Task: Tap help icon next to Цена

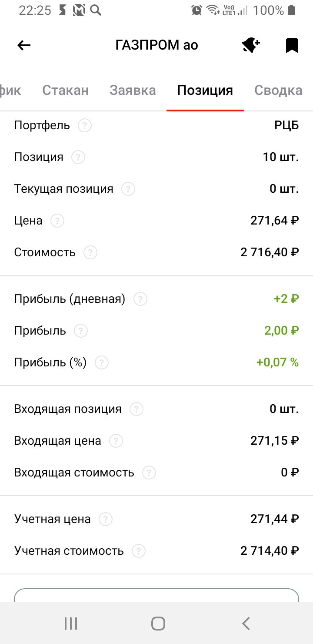Action: click(57, 221)
